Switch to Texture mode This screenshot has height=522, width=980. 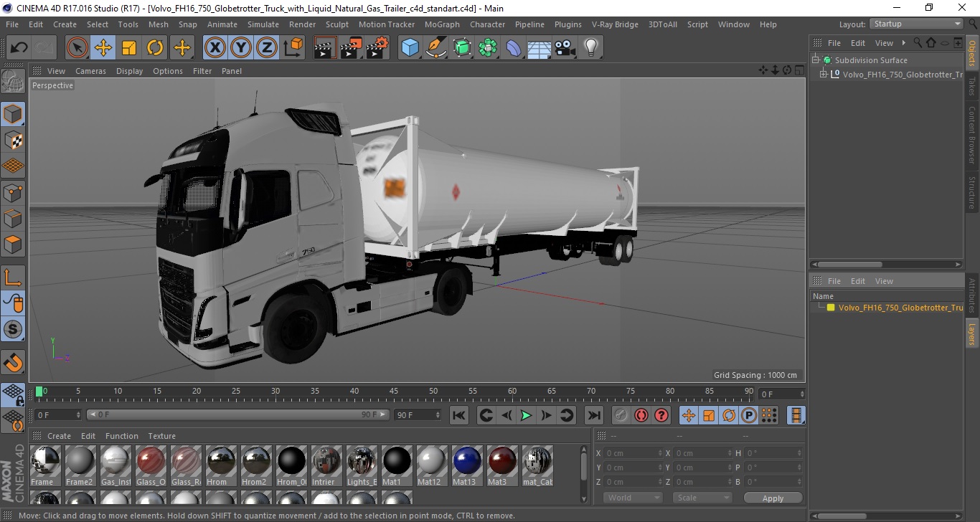[x=13, y=140]
